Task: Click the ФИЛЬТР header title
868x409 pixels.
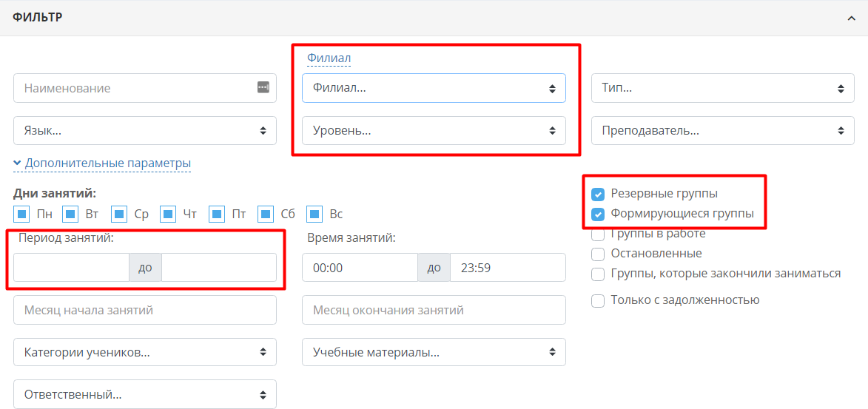Action: (38, 18)
